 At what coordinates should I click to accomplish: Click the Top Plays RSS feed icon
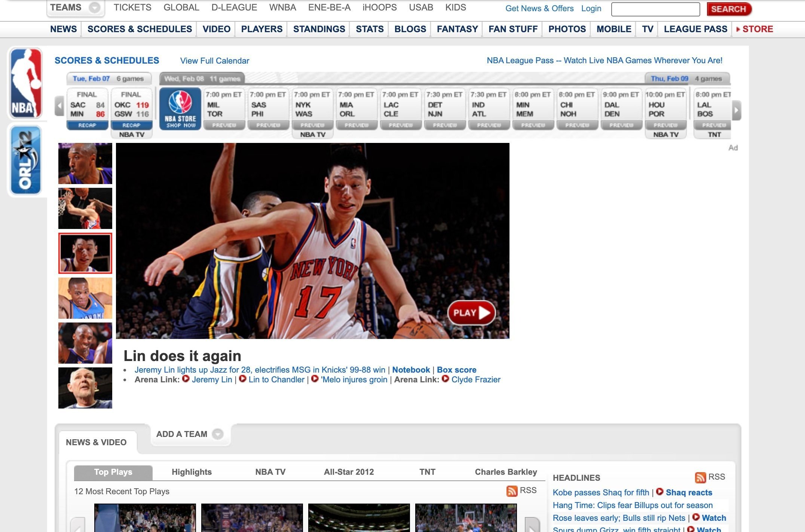point(512,491)
